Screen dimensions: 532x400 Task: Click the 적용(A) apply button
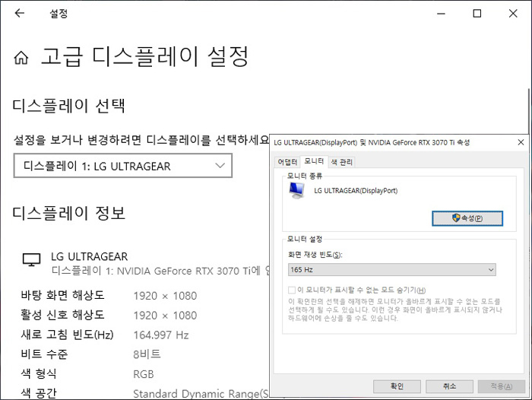[502, 386]
